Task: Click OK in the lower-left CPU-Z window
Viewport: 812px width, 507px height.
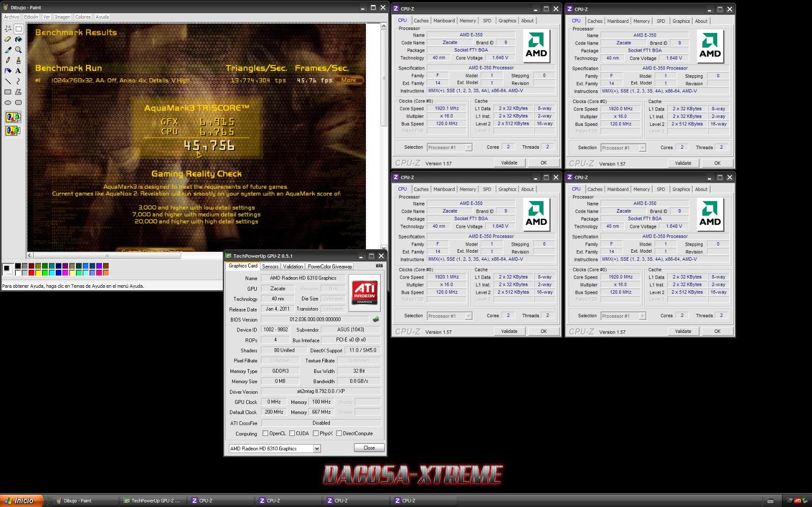Action: [x=544, y=331]
